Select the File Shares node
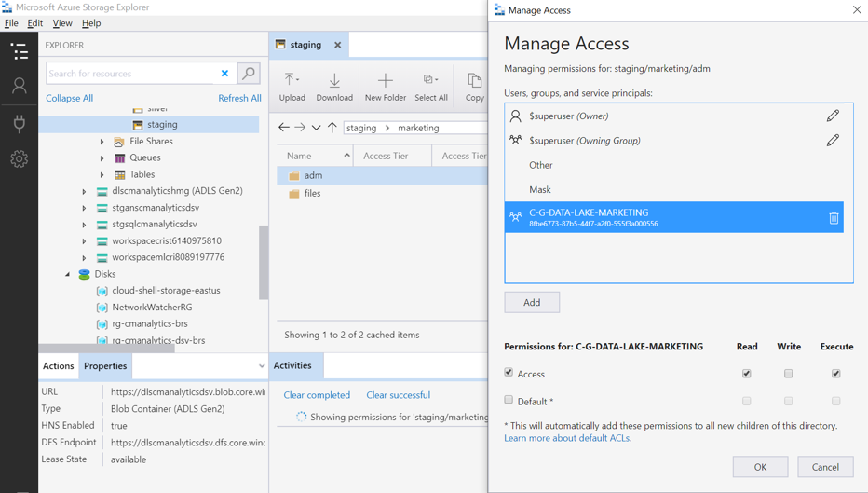This screenshot has height=493, width=868. [151, 142]
